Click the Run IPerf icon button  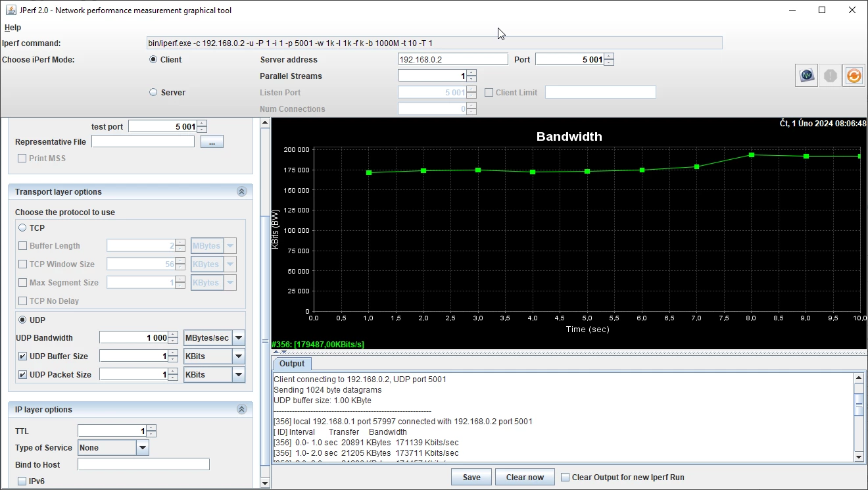[x=807, y=76]
